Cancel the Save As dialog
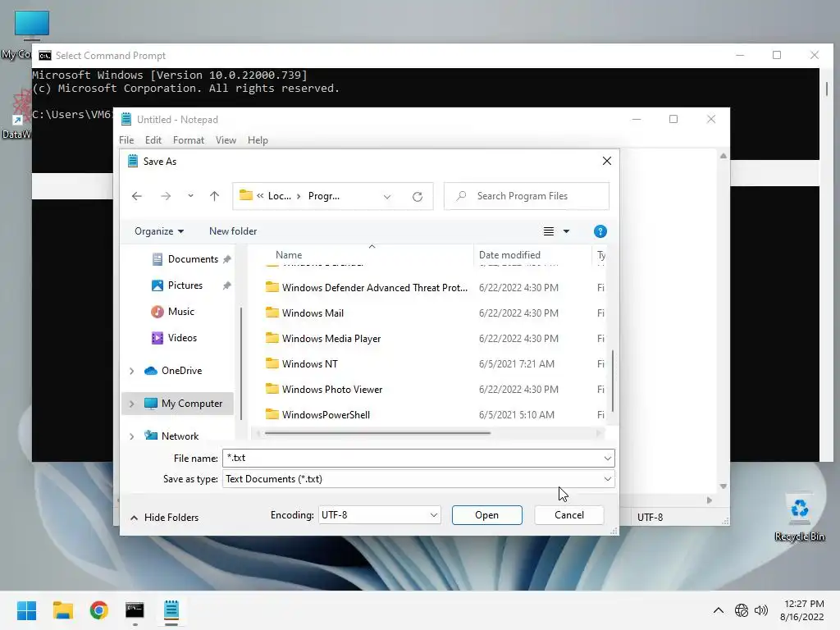The width and height of the screenshot is (840, 630). click(569, 515)
